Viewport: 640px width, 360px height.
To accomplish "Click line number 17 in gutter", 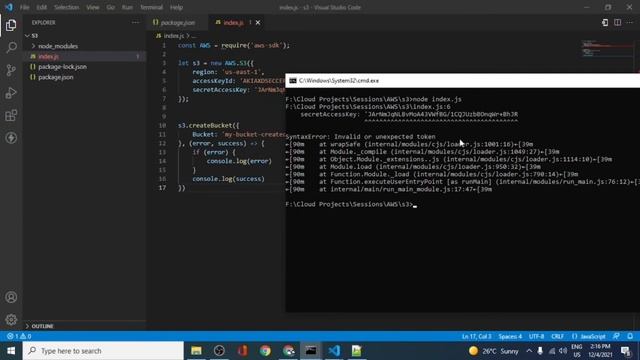I will [162, 188].
